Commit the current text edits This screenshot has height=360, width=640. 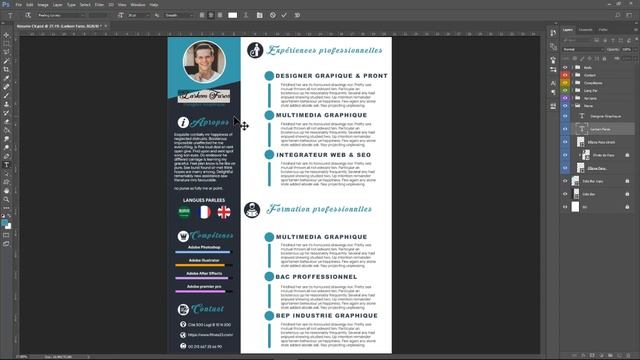click(x=284, y=15)
